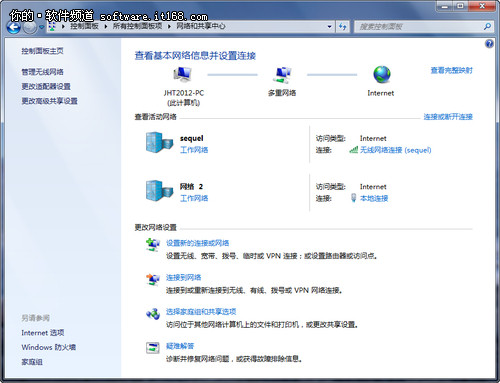Click the 控制面板 breadcrumb
Screen dimensions: 500x383
tap(84, 26)
